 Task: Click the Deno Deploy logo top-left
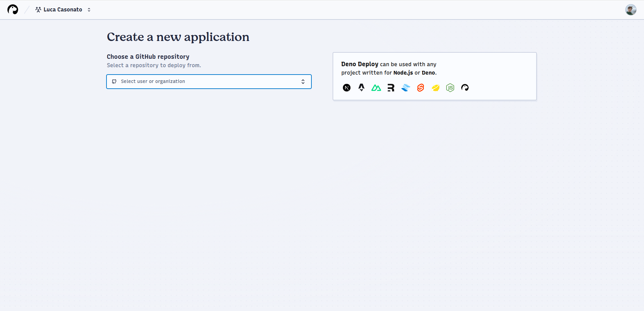(13, 9)
